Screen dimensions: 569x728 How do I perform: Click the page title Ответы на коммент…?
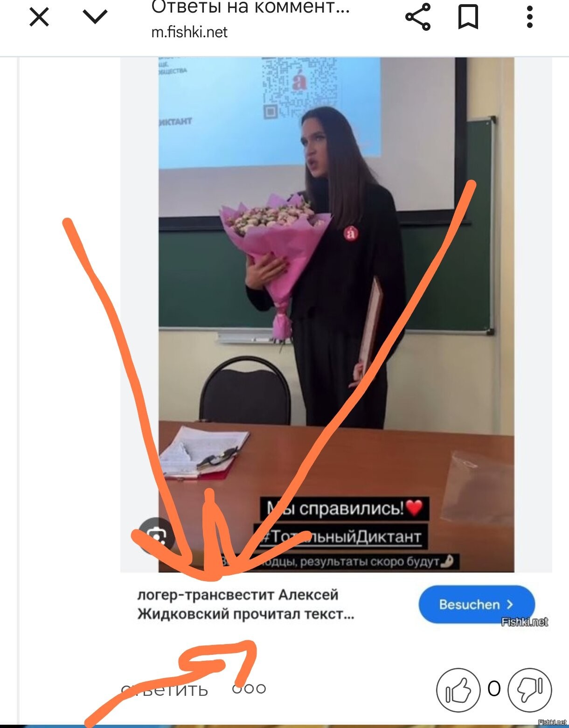click(250, 8)
